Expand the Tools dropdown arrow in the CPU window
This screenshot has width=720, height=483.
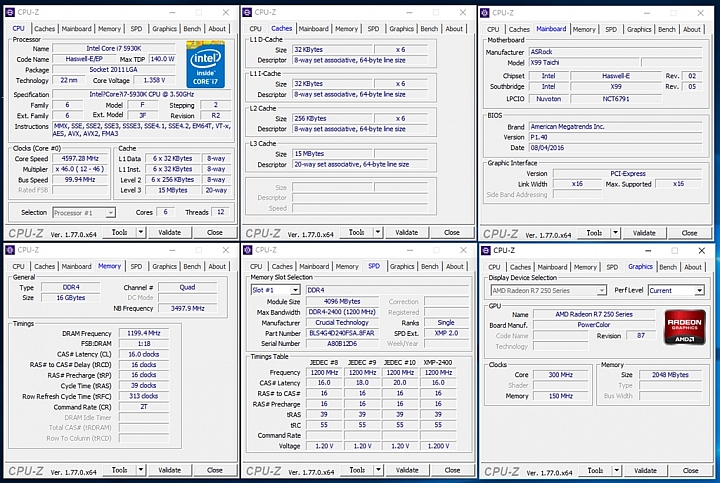pyautogui.click(x=141, y=232)
